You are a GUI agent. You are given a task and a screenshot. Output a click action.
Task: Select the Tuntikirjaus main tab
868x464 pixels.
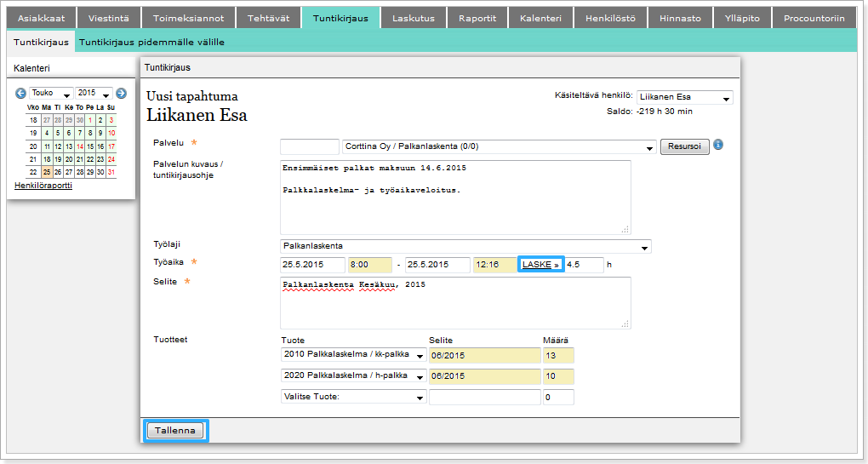coord(340,18)
